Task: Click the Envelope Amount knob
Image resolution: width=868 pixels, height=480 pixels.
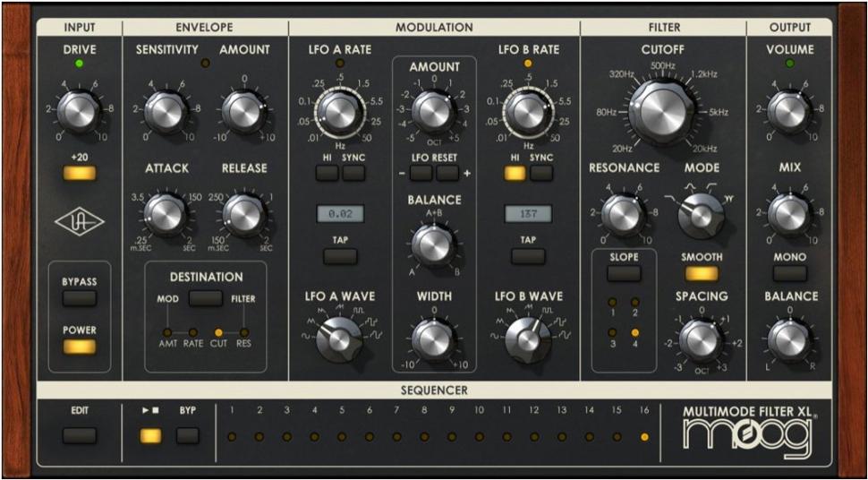Action: pos(244,113)
